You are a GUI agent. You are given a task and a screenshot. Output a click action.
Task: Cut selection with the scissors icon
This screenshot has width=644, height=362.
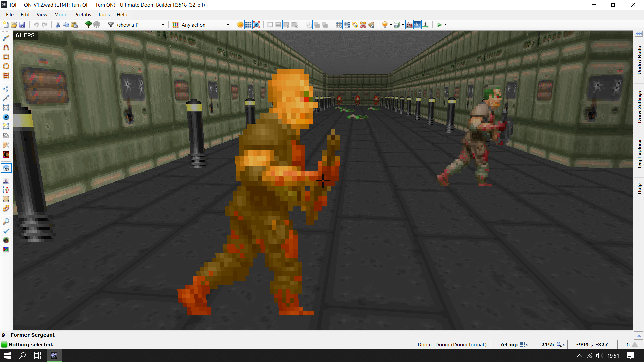58,25
